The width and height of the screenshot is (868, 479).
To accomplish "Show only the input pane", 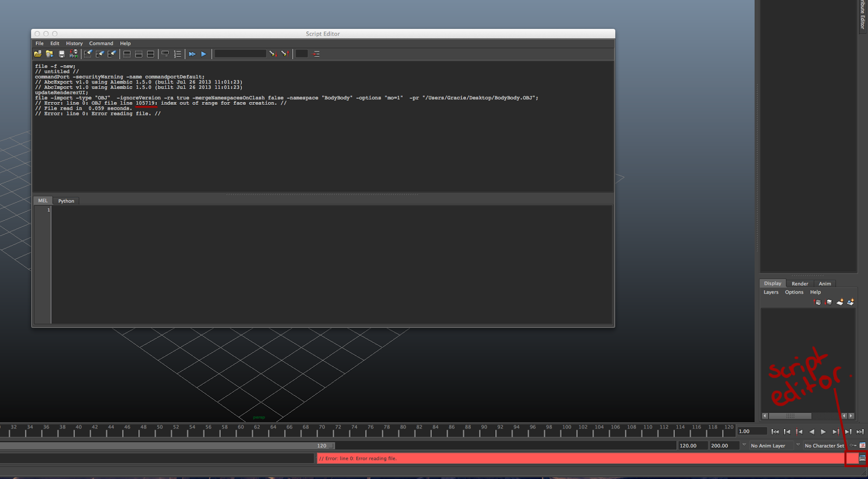I will coord(139,54).
